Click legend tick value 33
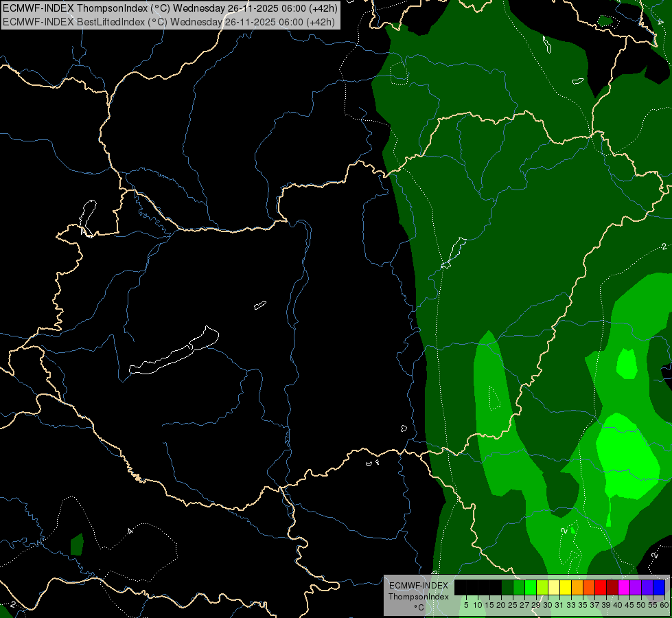 pos(571,605)
